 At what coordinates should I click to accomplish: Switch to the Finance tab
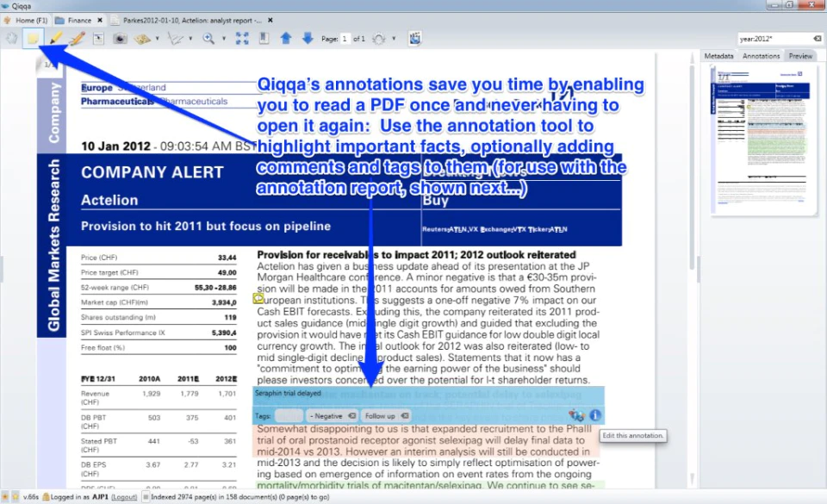[x=74, y=20]
